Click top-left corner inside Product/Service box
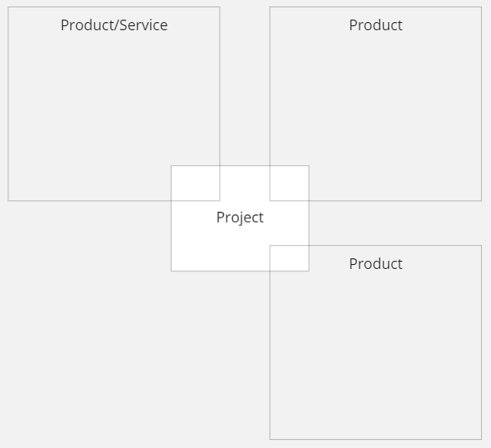491x448 pixels. click(x=14, y=13)
